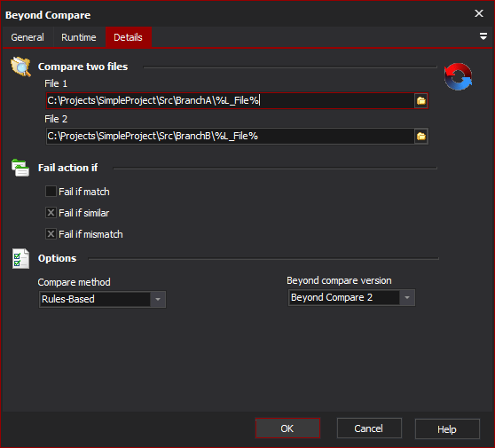Open Help for this action

click(447, 429)
